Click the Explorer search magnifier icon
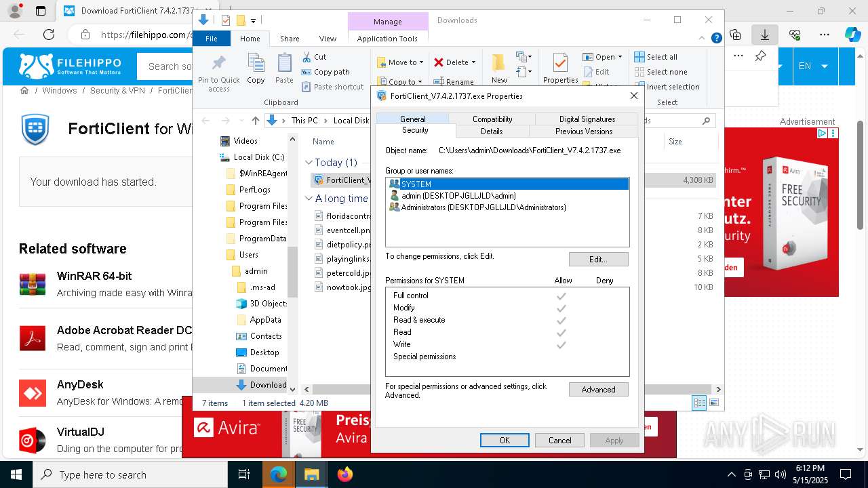868x488 pixels. pos(706,121)
